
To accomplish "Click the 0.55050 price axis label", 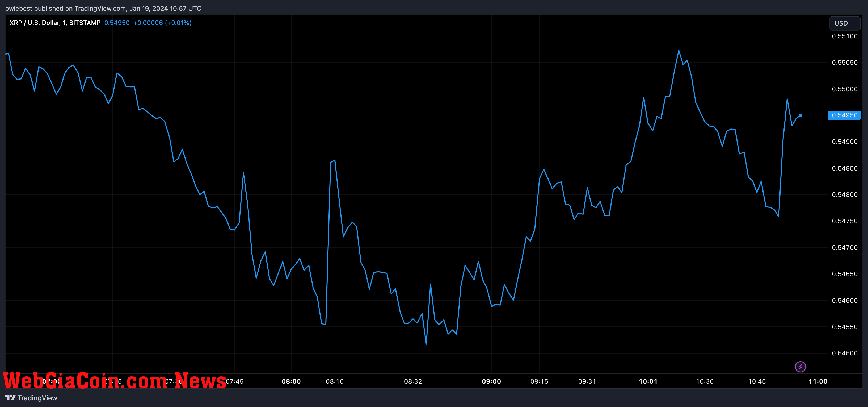I will [x=845, y=63].
